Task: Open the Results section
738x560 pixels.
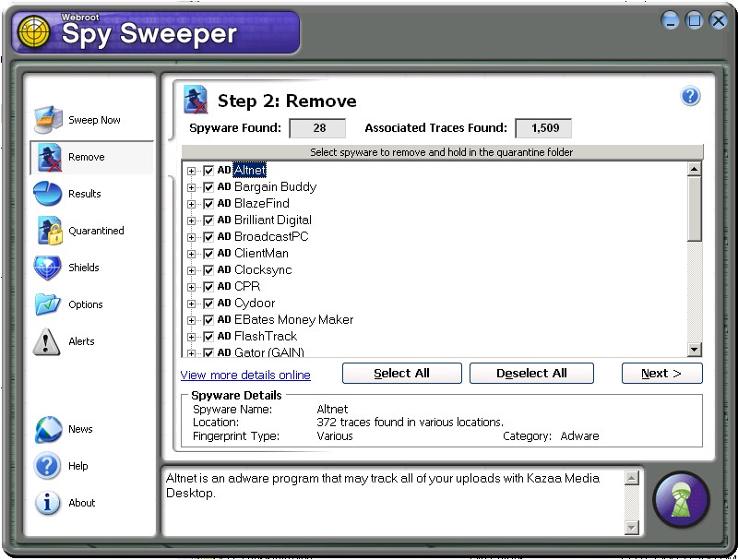Action: pyautogui.click(x=85, y=194)
